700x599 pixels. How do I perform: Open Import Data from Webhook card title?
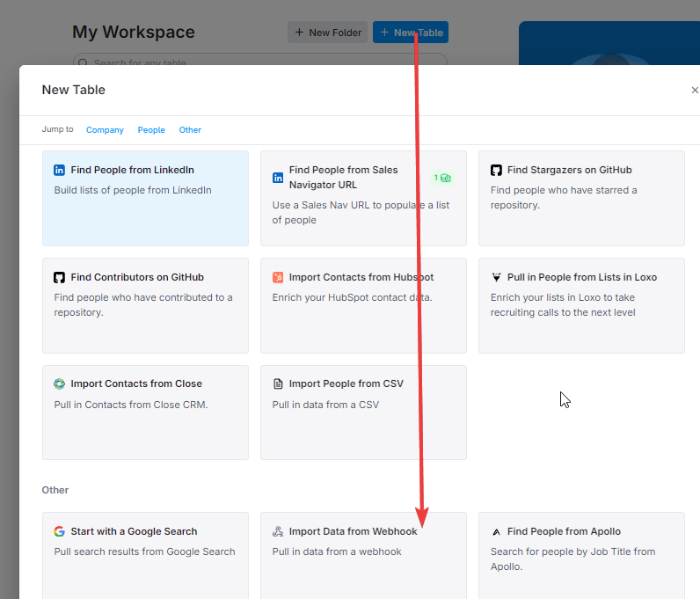click(x=353, y=532)
